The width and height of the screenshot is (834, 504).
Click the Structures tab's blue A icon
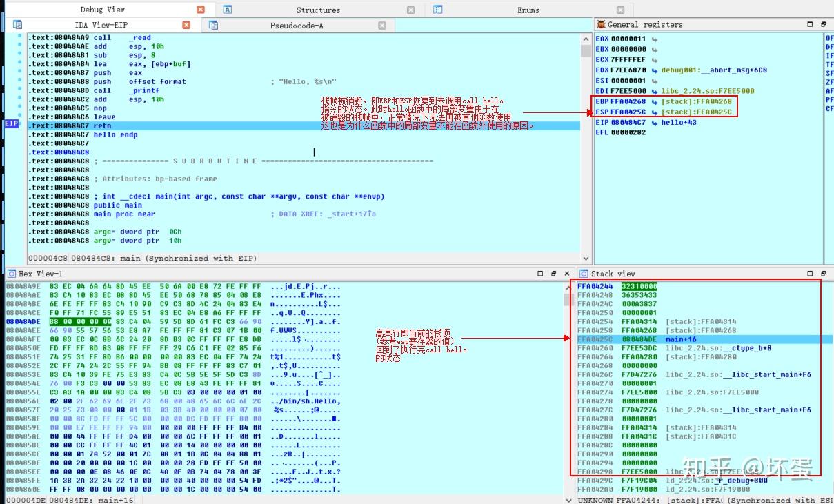[x=228, y=10]
